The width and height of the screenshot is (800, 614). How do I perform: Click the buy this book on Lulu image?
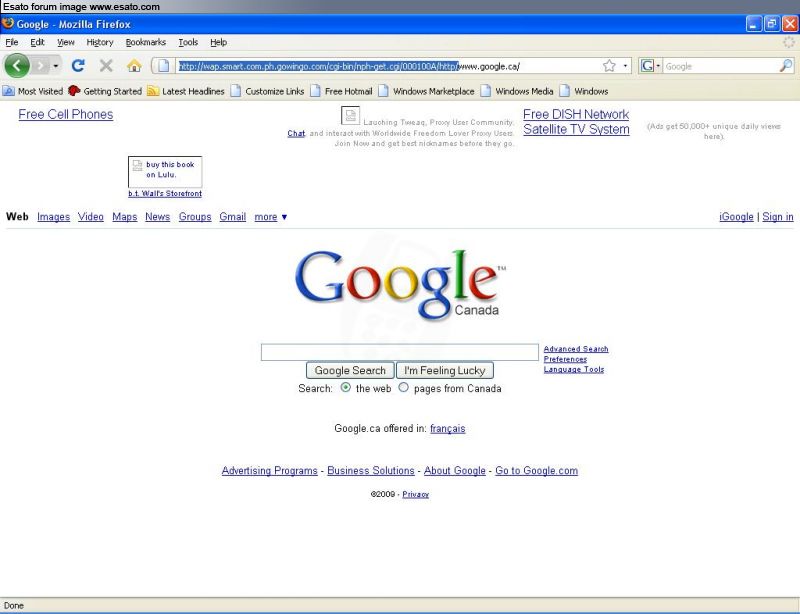(x=165, y=172)
